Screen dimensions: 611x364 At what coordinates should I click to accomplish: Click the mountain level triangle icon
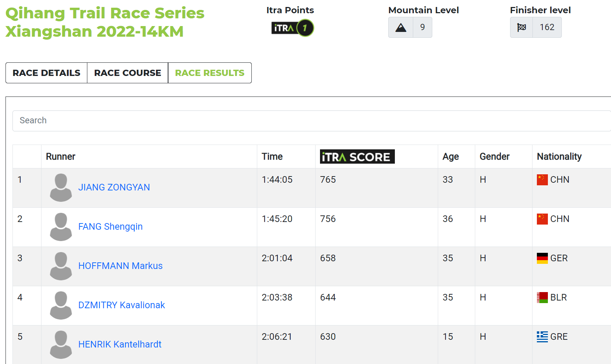(401, 28)
